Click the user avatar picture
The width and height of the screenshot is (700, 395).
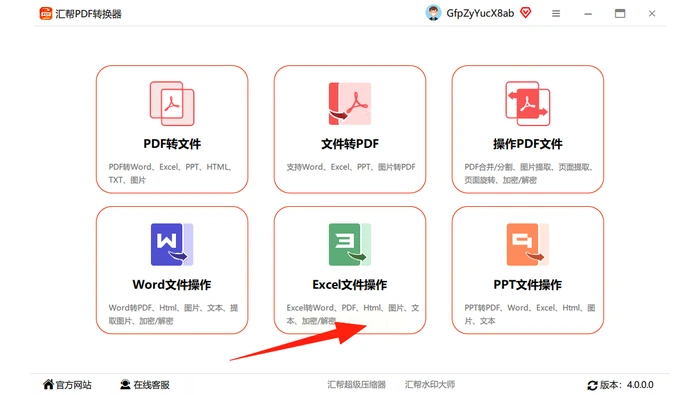433,13
